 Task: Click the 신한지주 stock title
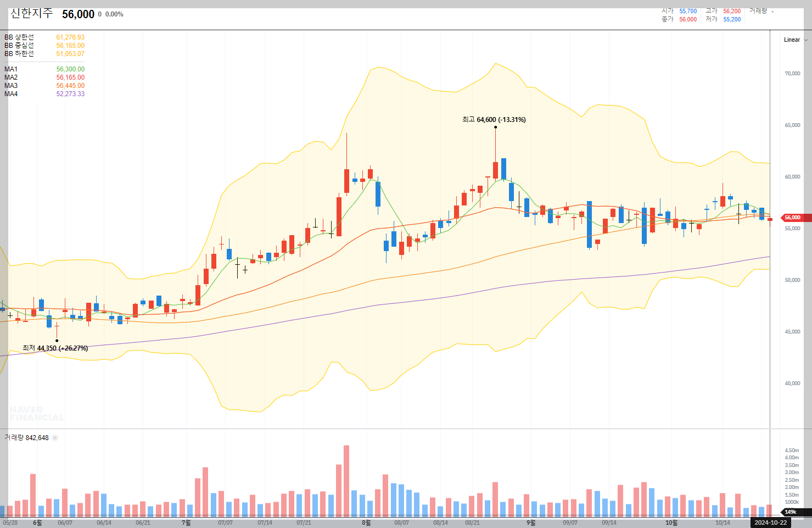click(x=32, y=14)
